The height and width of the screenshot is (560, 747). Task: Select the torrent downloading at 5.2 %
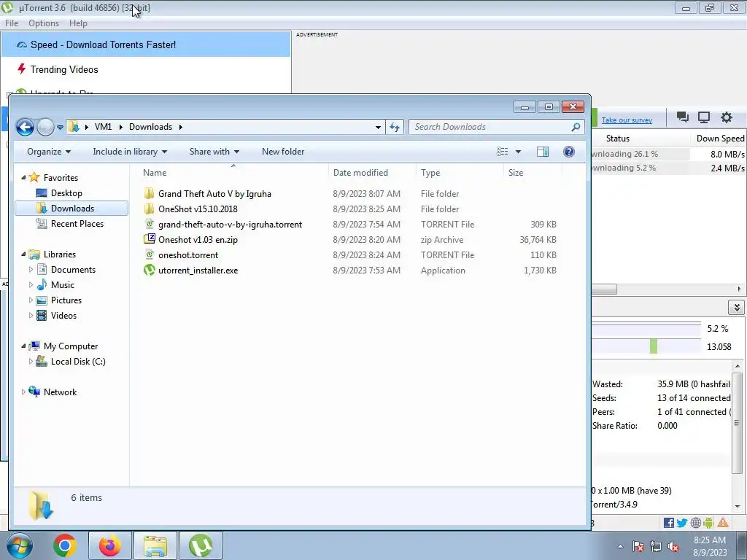[669, 168]
